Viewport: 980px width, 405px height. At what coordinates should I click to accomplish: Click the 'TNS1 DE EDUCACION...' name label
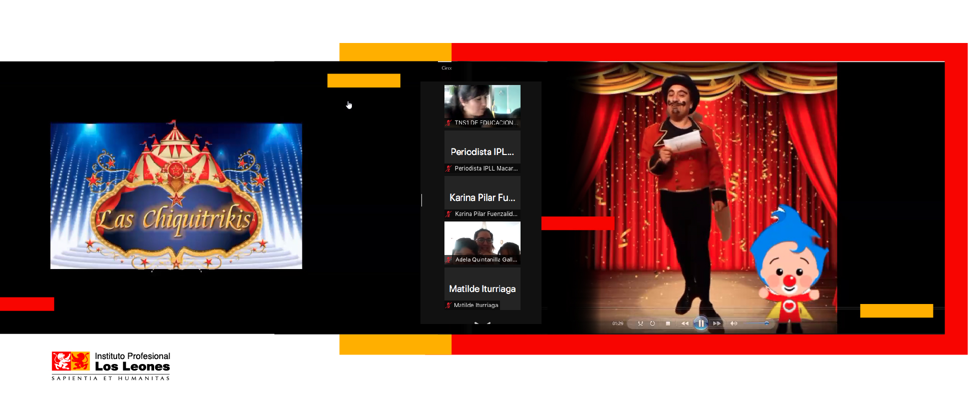pyautogui.click(x=486, y=122)
